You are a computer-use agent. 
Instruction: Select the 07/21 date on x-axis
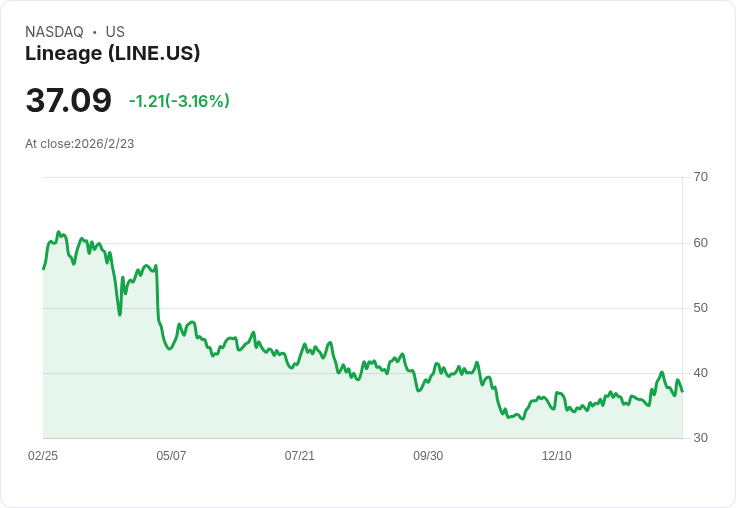299,456
